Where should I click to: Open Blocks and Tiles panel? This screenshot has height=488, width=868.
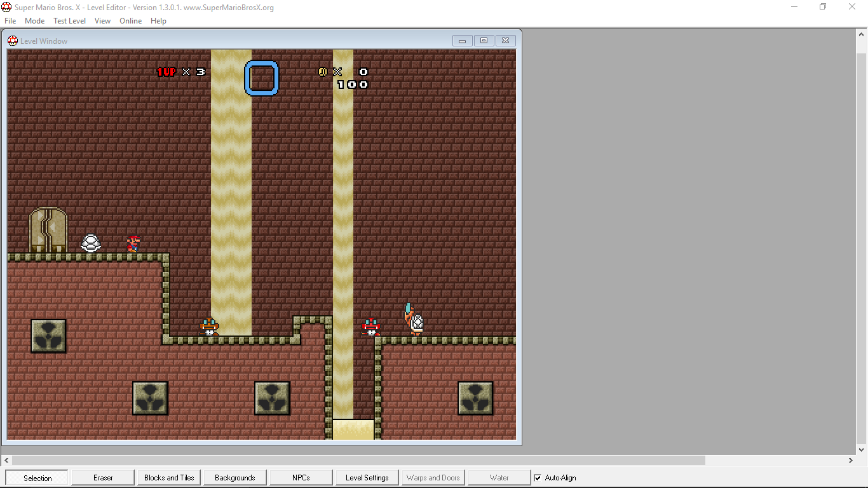point(169,478)
